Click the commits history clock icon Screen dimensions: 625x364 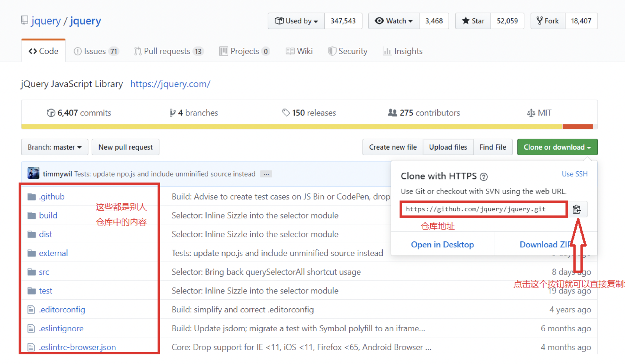51,113
